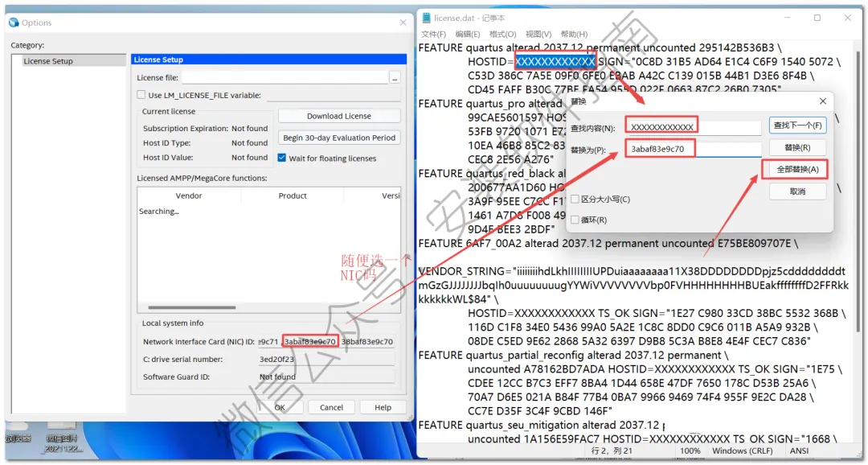Click Windows (CRLF) in status bar
Screen dimensions: 868x465
(743, 451)
